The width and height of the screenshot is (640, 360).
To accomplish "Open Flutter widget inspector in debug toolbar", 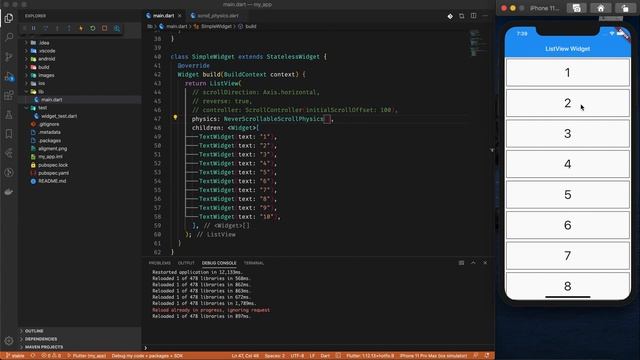I will 117,28.
